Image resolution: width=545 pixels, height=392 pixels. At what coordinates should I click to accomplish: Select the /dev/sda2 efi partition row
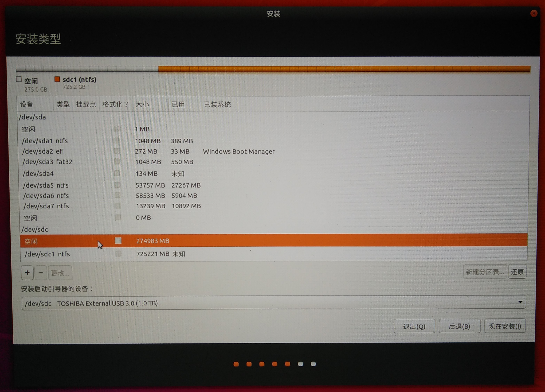click(43, 151)
